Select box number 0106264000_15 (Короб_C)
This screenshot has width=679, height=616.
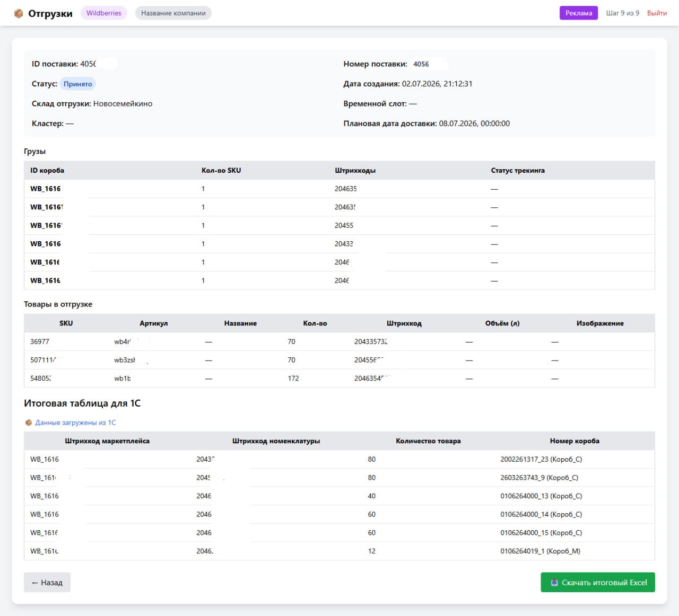(x=541, y=533)
